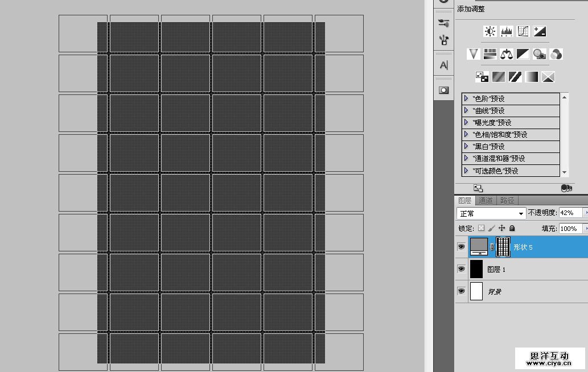Screen dimensions: 588x372
Task: Expand the "黑白"预设 list
Action: [x=466, y=146]
